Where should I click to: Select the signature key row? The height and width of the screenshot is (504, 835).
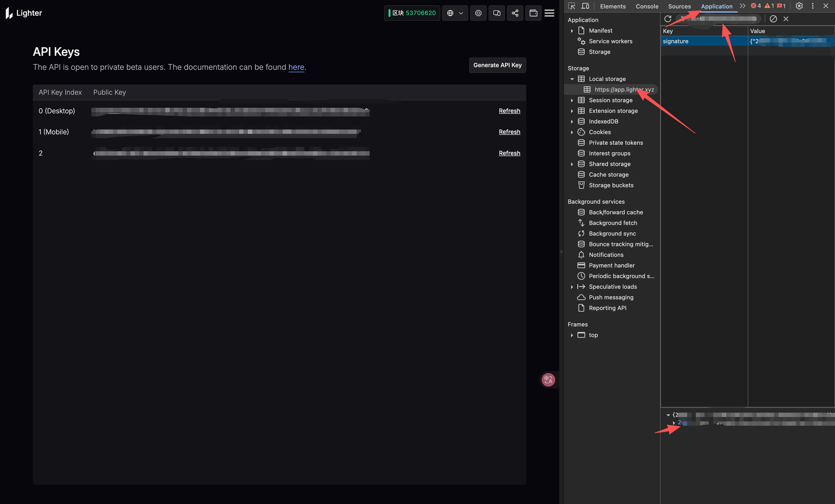click(676, 41)
